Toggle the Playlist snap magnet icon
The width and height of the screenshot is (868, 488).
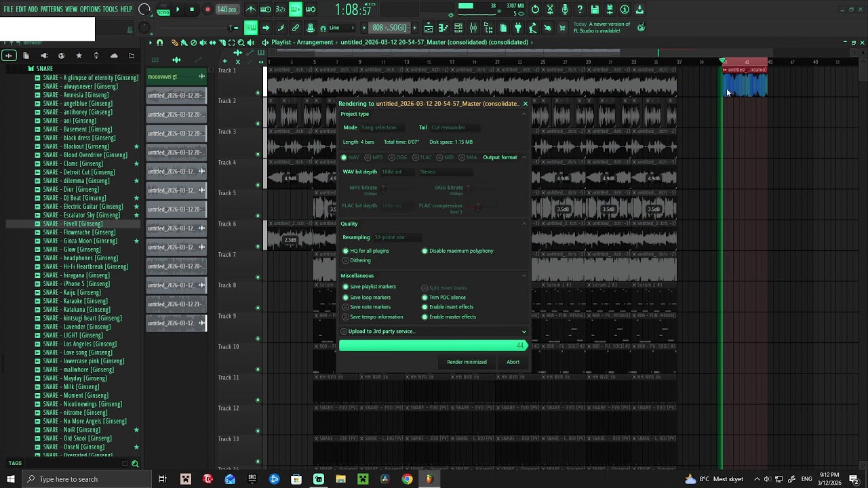click(160, 43)
